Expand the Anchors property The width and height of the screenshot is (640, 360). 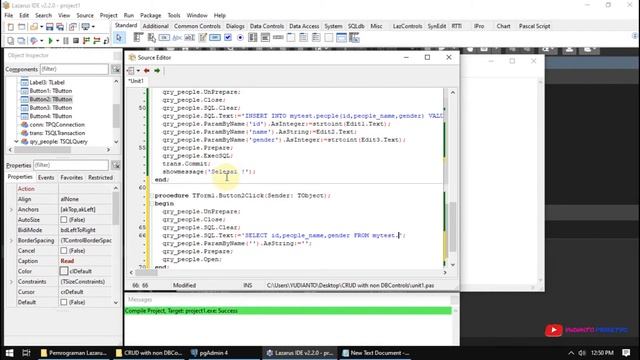pyautogui.click(x=11, y=209)
